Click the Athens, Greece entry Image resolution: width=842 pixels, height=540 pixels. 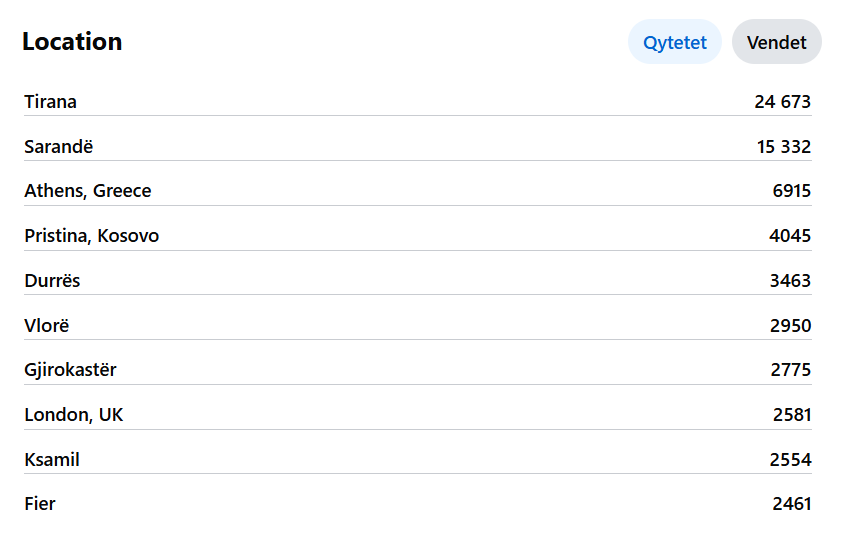tap(418, 191)
